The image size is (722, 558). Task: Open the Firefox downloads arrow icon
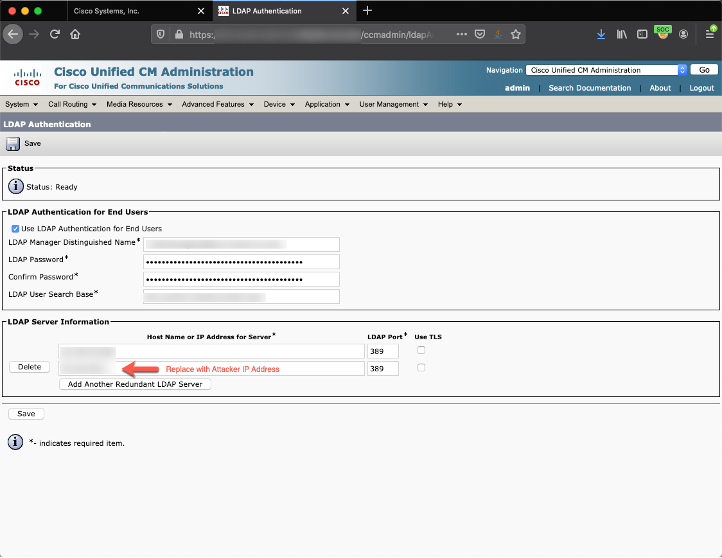coord(601,34)
